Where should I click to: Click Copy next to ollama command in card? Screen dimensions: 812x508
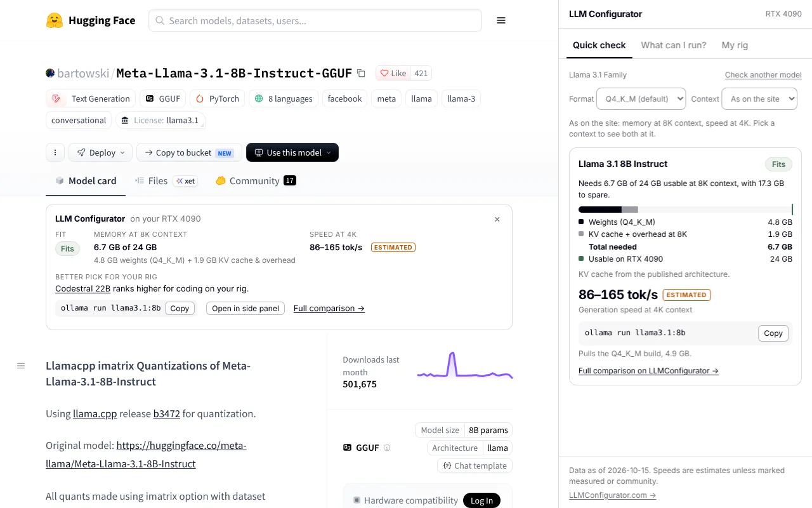[x=180, y=308]
